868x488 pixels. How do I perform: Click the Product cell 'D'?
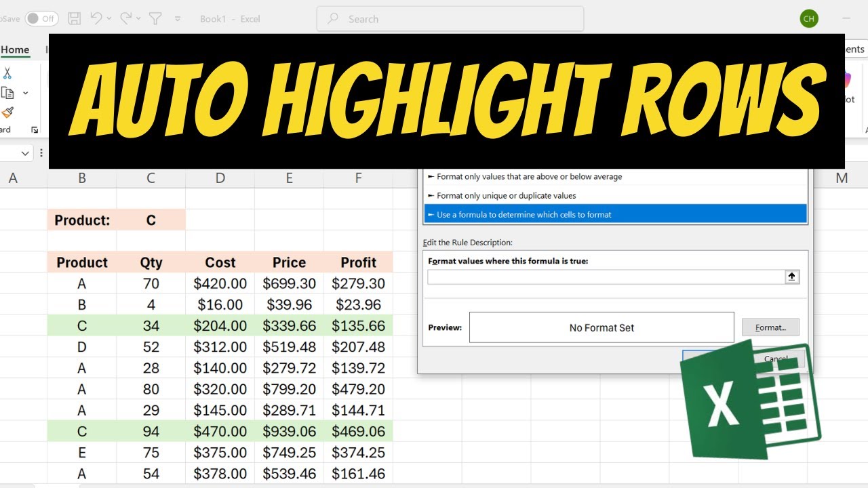pos(82,347)
